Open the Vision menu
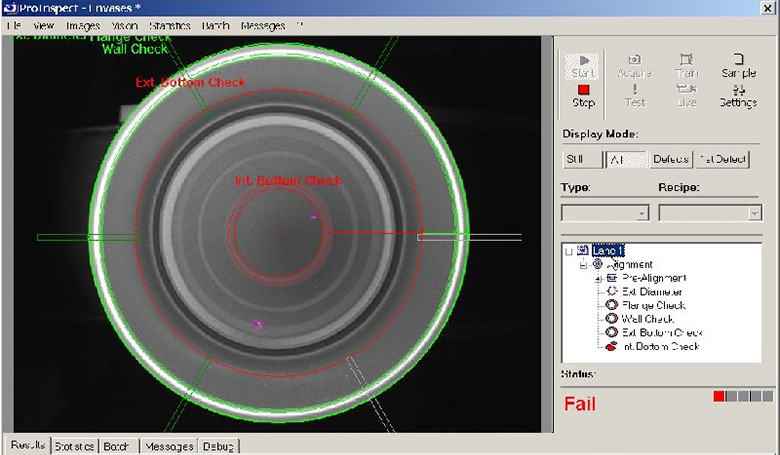Image resolution: width=780 pixels, height=455 pixels. (x=125, y=25)
